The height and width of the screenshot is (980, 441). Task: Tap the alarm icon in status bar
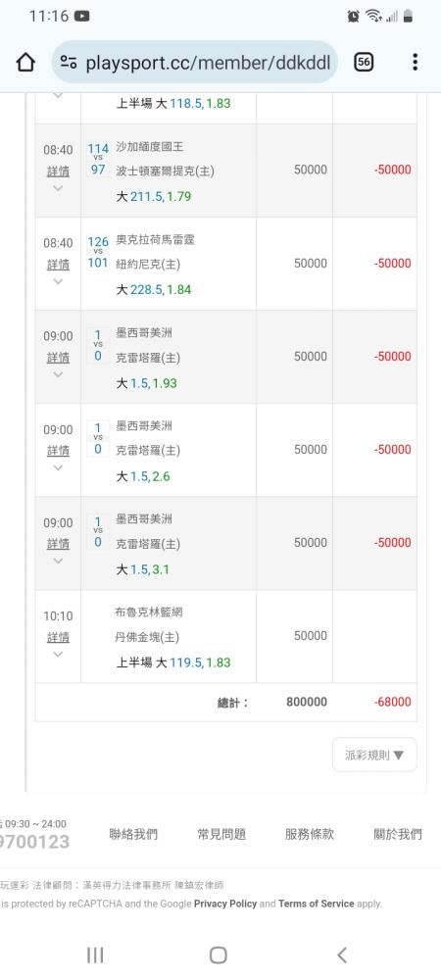(354, 17)
